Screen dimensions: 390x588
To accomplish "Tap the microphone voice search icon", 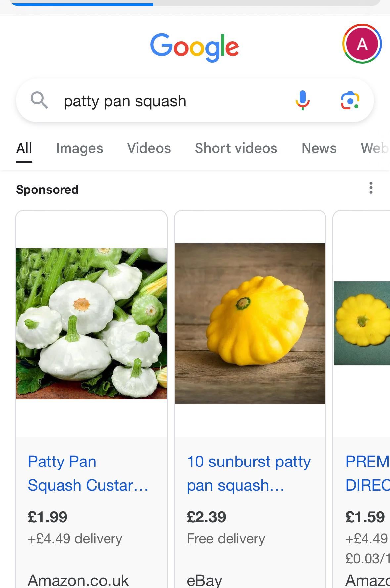I will coord(302,100).
